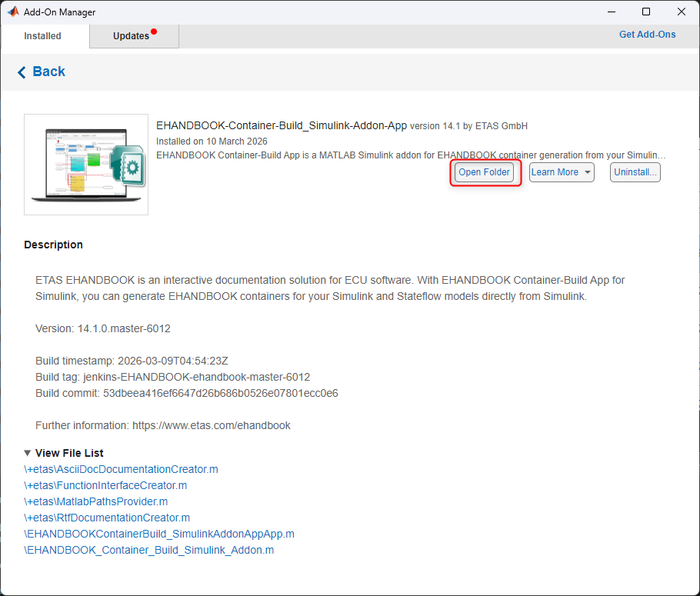Click the Build commit hash line
This screenshot has width=700, height=596.
(187, 393)
